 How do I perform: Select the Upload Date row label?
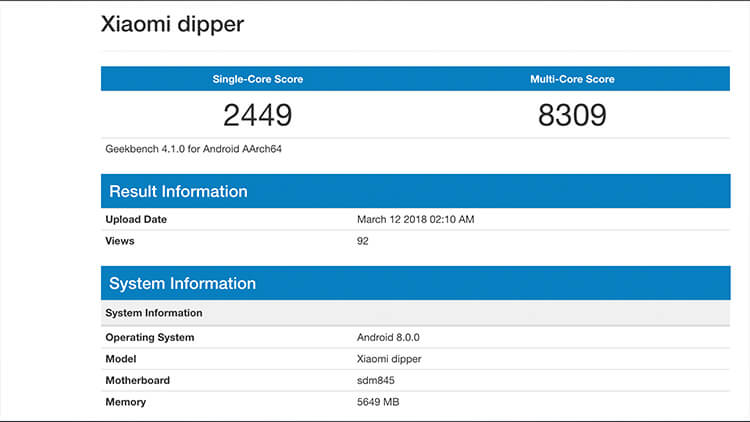click(136, 219)
